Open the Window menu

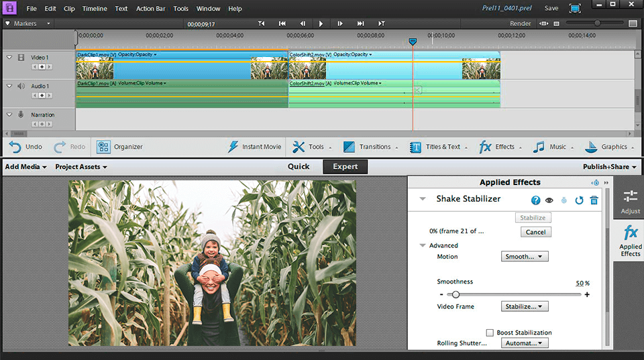coord(208,9)
